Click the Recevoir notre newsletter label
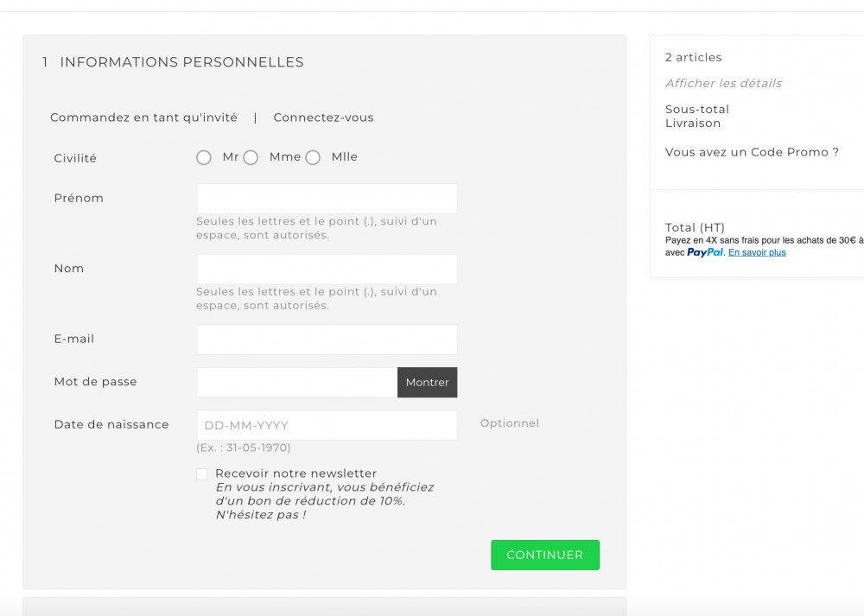The width and height of the screenshot is (864, 616). (x=295, y=473)
